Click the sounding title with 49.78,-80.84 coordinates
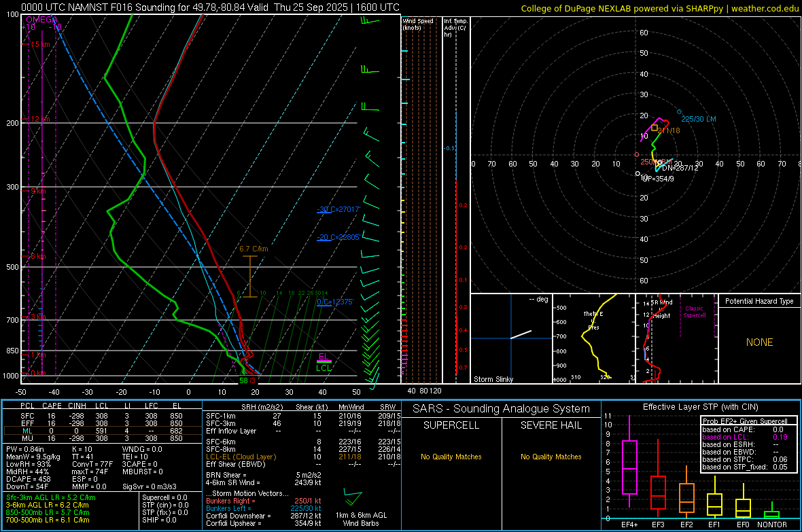 [x=210, y=7]
